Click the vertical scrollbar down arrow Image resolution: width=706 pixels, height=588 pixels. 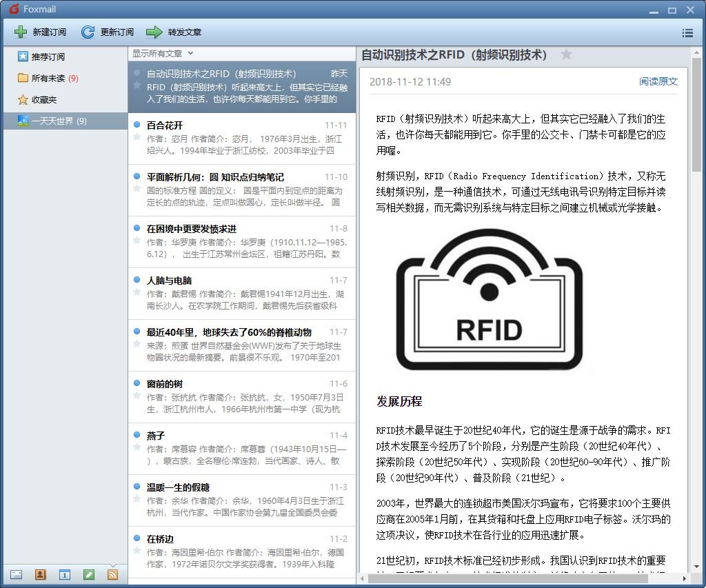coord(696,567)
